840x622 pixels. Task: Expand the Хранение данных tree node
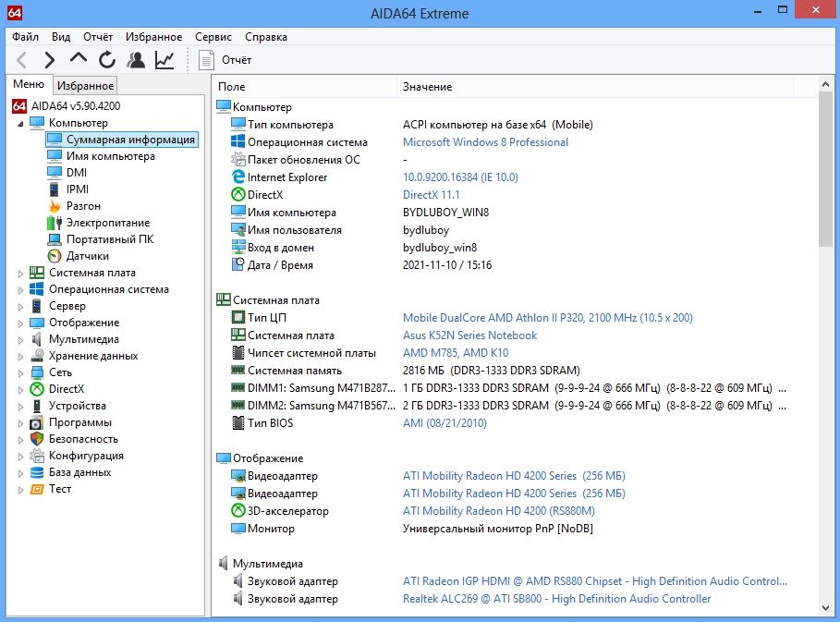[20, 356]
